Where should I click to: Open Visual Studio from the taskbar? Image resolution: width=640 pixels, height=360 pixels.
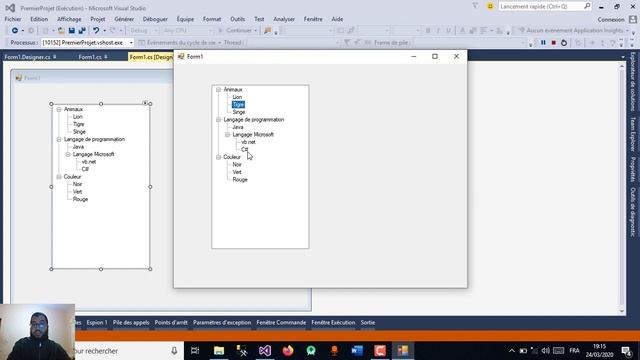coord(265,351)
